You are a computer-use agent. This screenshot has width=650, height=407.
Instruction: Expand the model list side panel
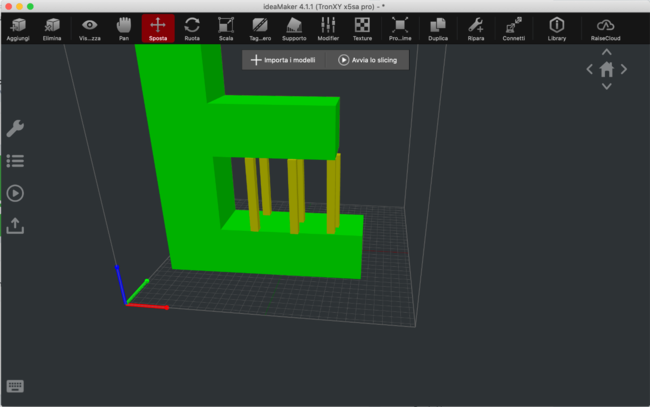(x=15, y=160)
